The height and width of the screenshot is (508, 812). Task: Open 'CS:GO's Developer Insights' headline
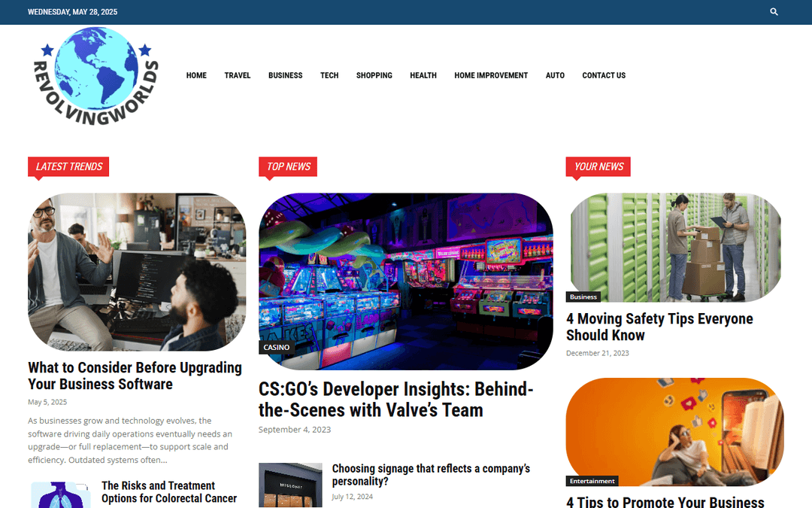click(x=395, y=399)
